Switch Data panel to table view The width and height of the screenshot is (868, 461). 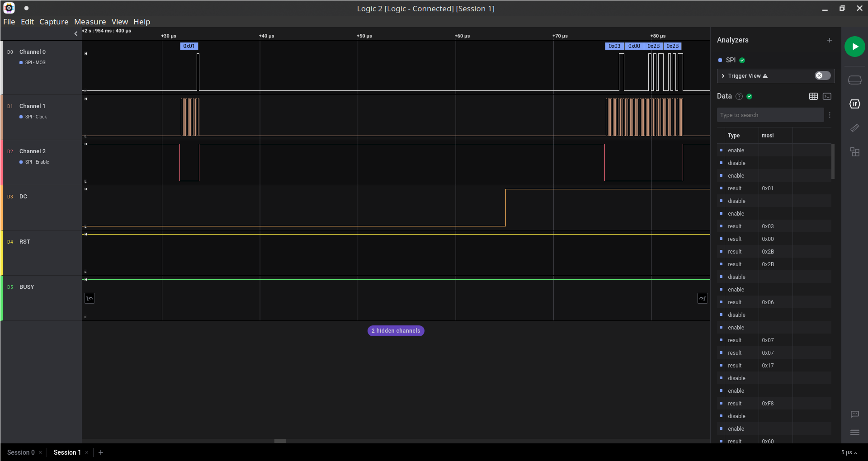click(x=813, y=96)
